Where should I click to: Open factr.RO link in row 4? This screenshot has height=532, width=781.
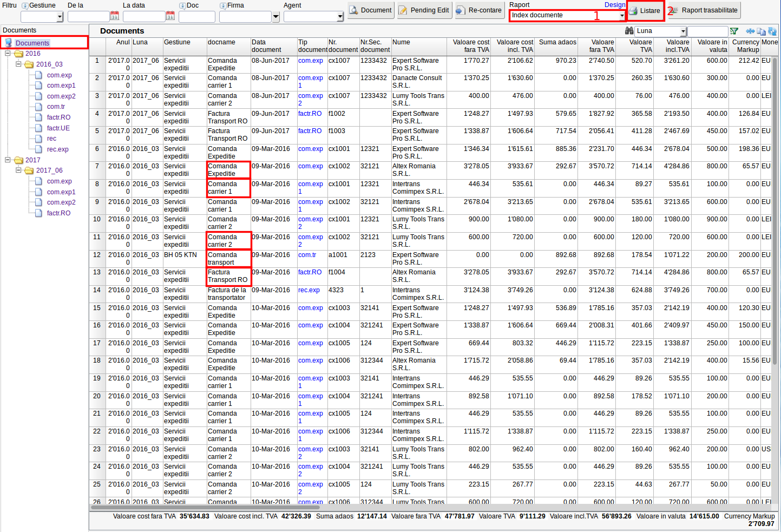click(310, 114)
